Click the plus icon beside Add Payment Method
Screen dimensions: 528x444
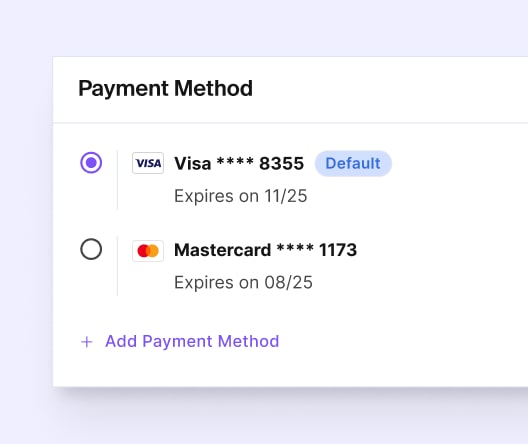pyautogui.click(x=87, y=342)
